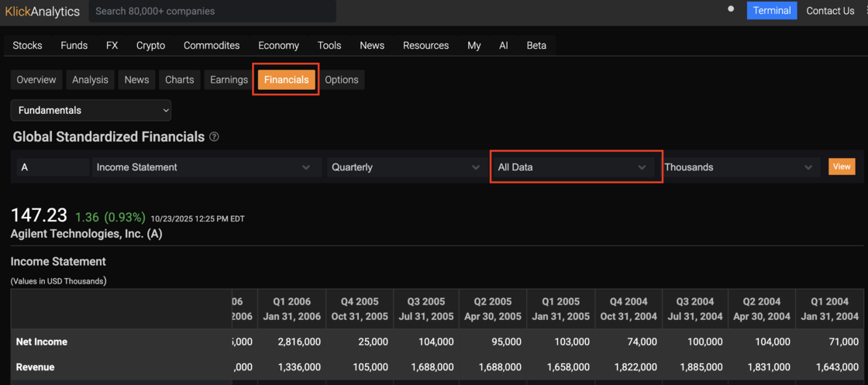Open the Economy menu
Screen dimensions: 868x385
pyautogui.click(x=278, y=46)
